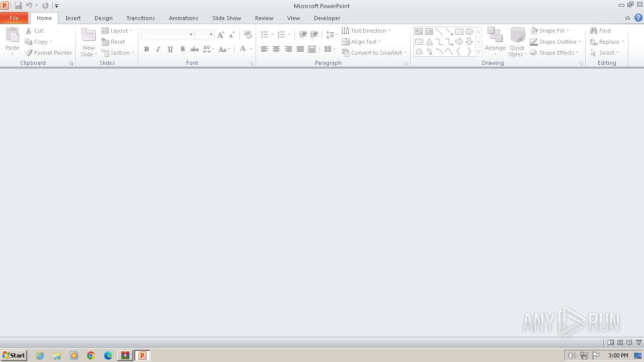Apply numbered list formatting
The height and width of the screenshot is (362, 644).
pos(281,35)
